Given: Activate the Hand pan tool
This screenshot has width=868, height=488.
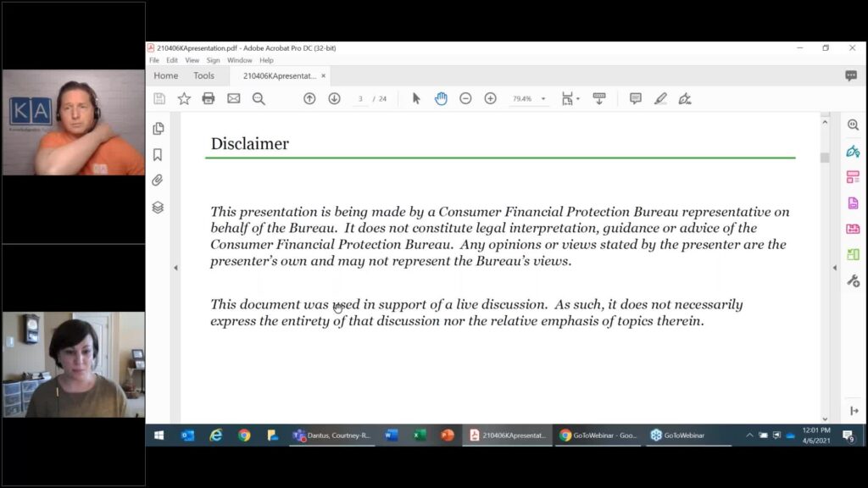Looking at the screenshot, I should click(441, 98).
